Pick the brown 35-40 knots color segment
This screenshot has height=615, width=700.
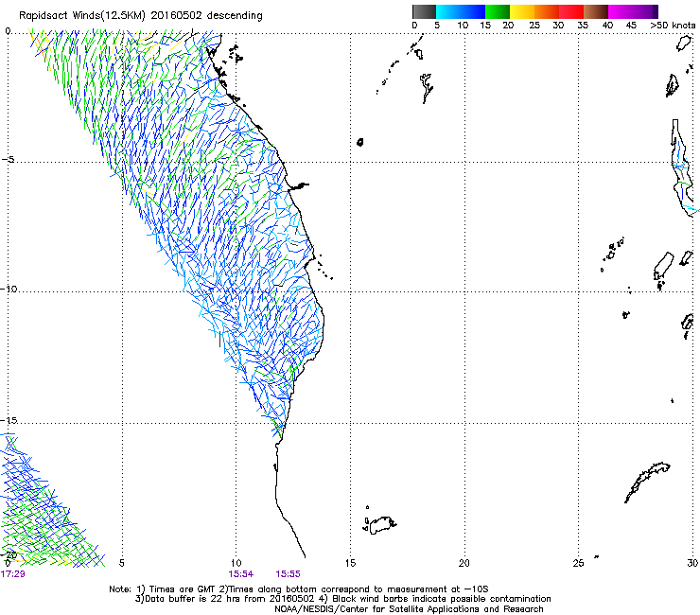[596, 11]
